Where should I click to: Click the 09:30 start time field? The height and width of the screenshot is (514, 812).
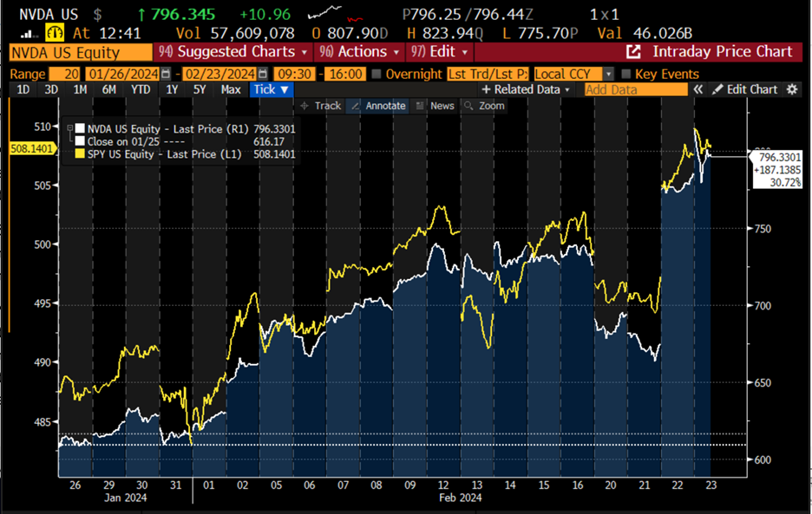click(294, 74)
